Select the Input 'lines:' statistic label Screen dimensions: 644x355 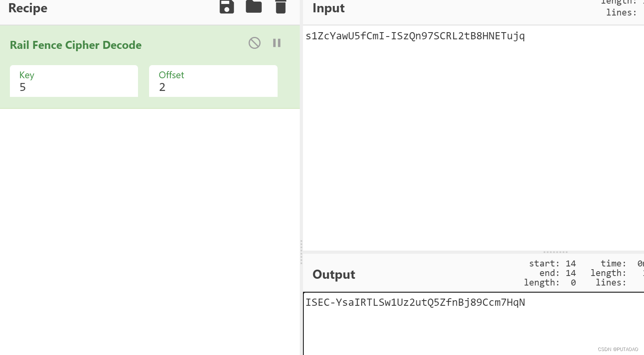tap(621, 12)
